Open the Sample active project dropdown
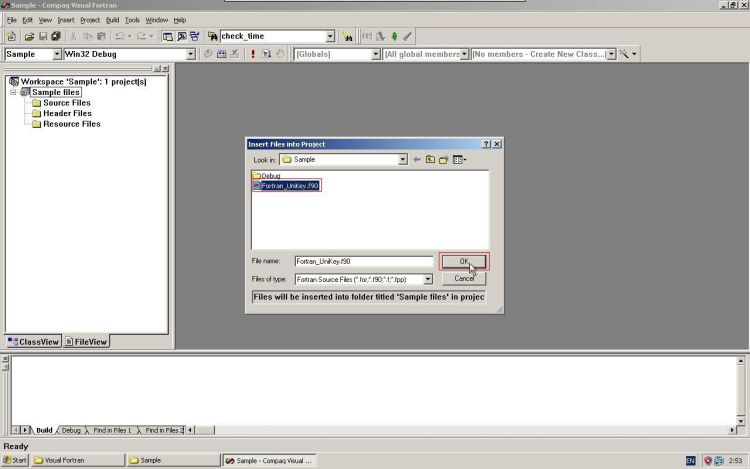Screen dimensions: 750x469 (x=56, y=54)
